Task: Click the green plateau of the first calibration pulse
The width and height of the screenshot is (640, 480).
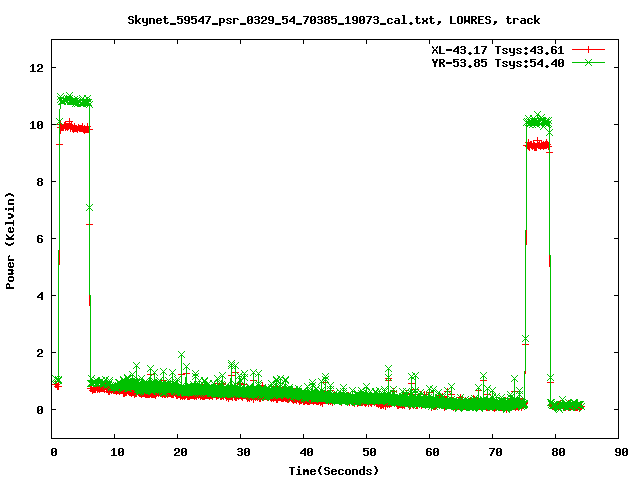Action: (75, 100)
